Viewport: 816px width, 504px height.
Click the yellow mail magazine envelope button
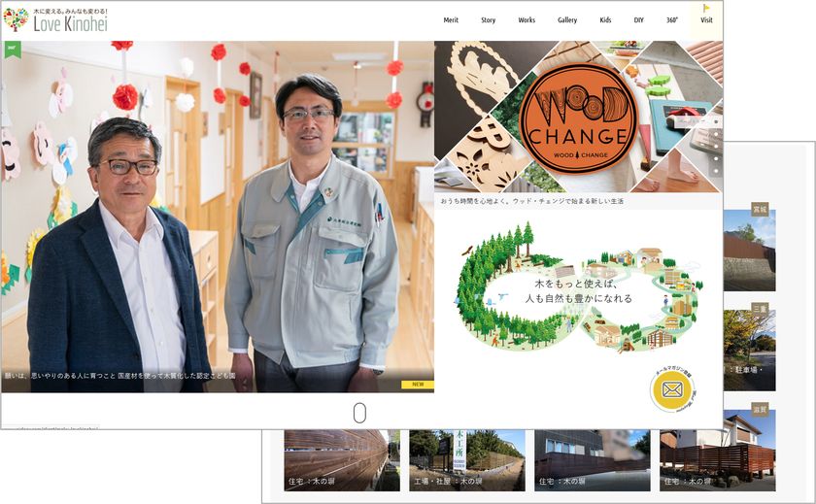pyautogui.click(x=672, y=389)
